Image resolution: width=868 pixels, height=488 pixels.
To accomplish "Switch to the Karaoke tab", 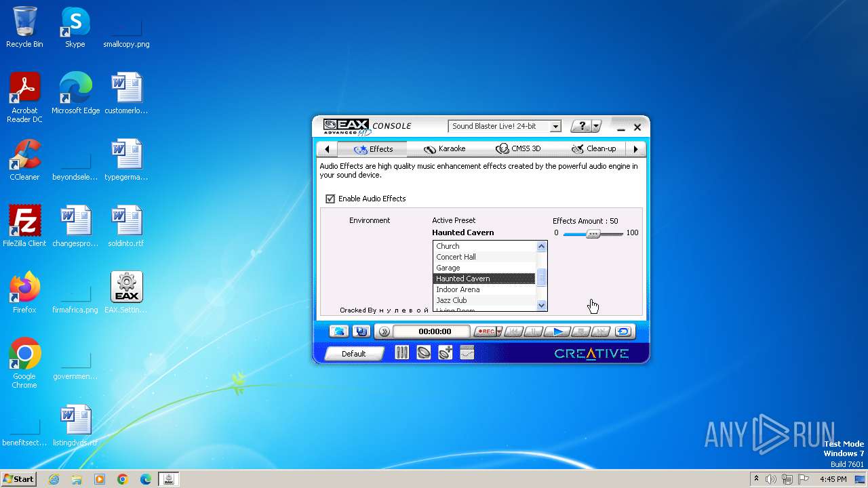I will tap(444, 148).
